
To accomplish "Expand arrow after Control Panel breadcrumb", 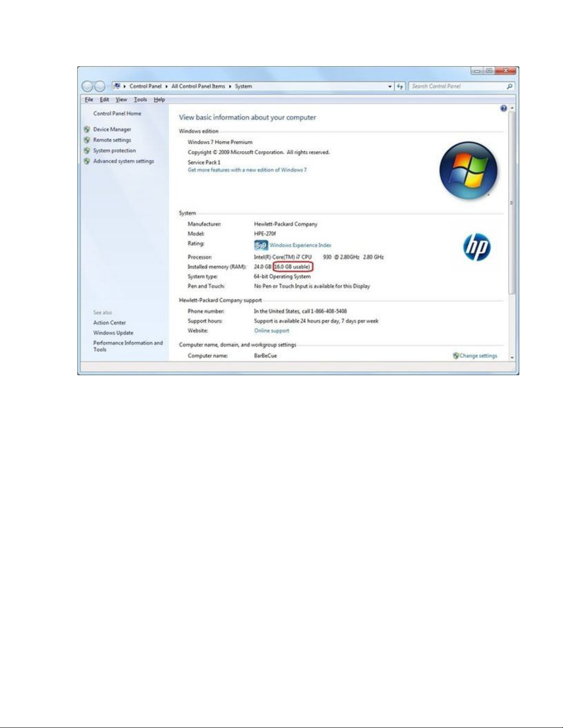I will pos(166,86).
